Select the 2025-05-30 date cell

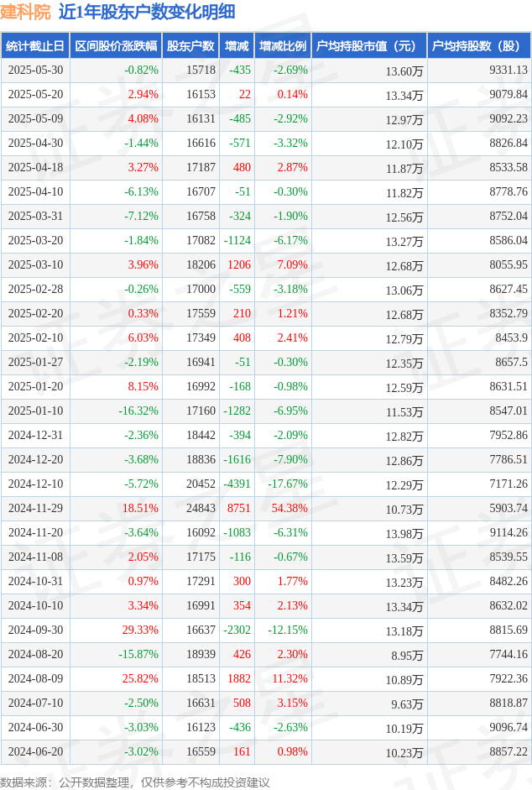pos(36,70)
